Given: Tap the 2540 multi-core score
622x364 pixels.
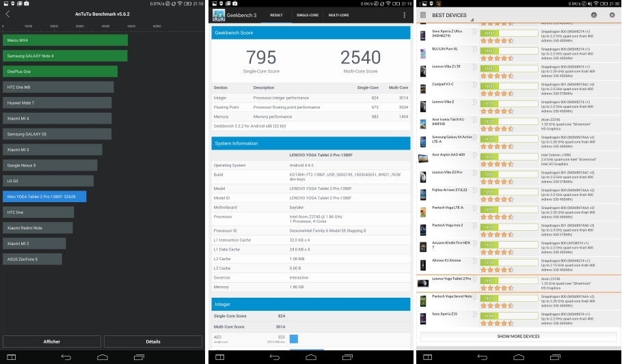Looking at the screenshot, I should click(360, 57).
